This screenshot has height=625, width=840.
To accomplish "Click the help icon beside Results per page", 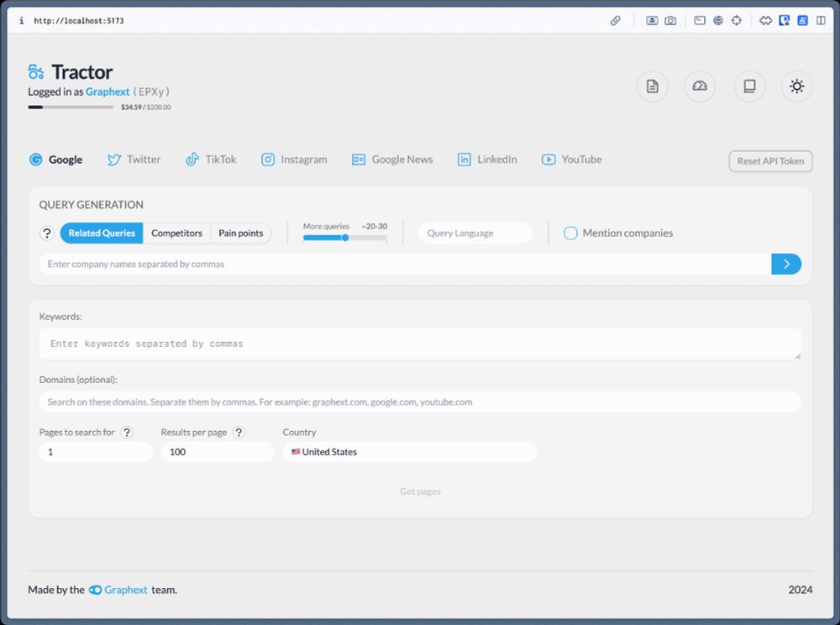I will [239, 432].
